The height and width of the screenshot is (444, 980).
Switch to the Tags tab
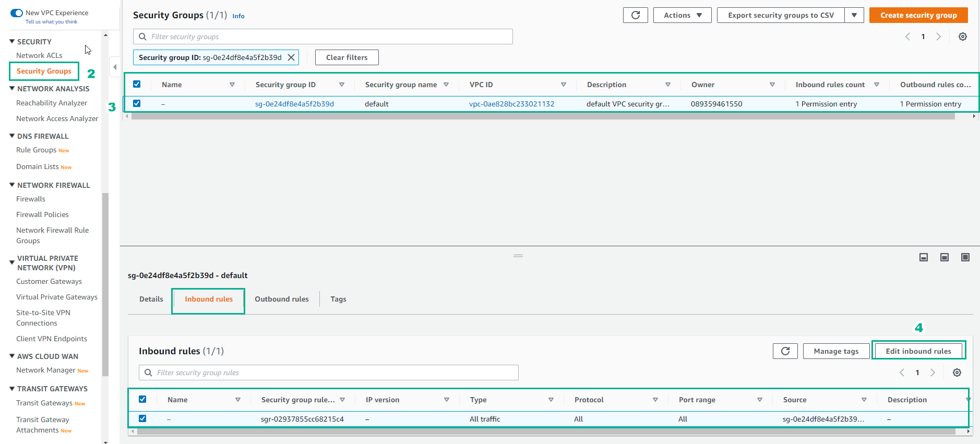coord(338,299)
